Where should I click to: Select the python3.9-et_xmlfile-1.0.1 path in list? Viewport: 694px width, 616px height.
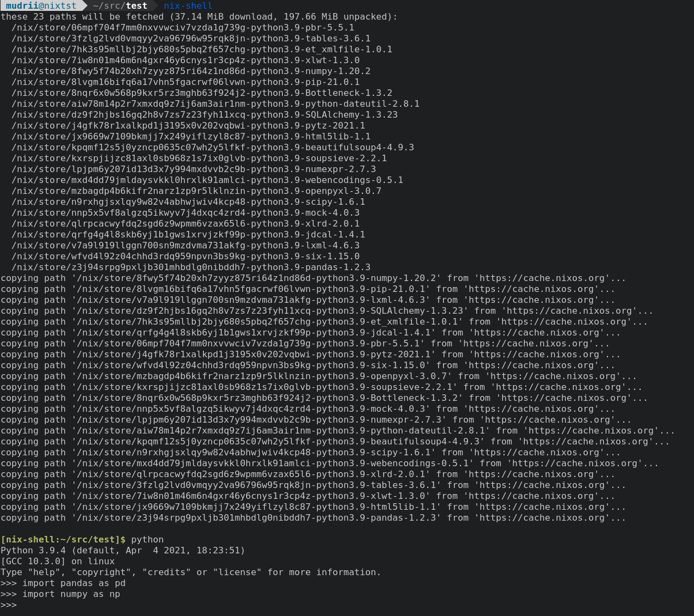click(202, 49)
